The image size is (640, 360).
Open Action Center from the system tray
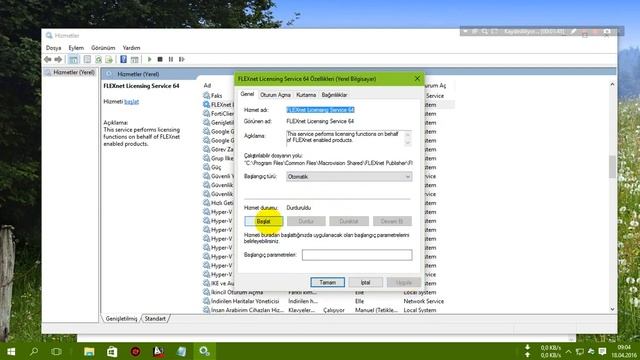[602, 351]
